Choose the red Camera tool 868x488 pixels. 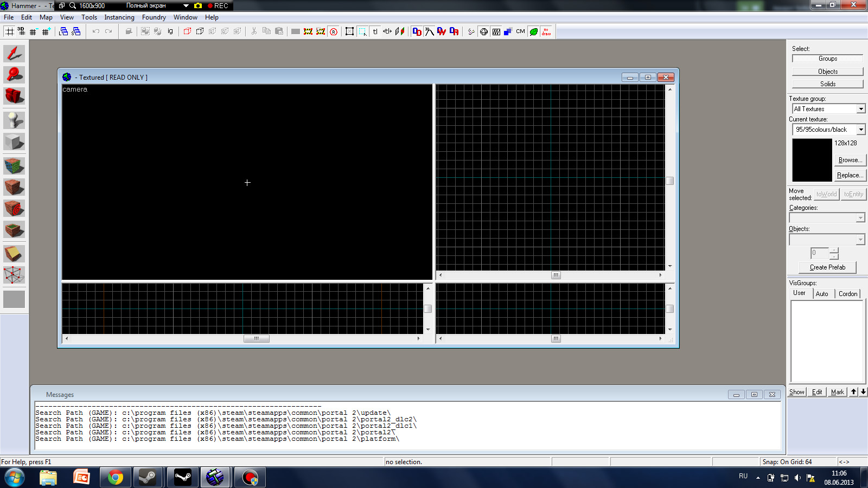14,96
